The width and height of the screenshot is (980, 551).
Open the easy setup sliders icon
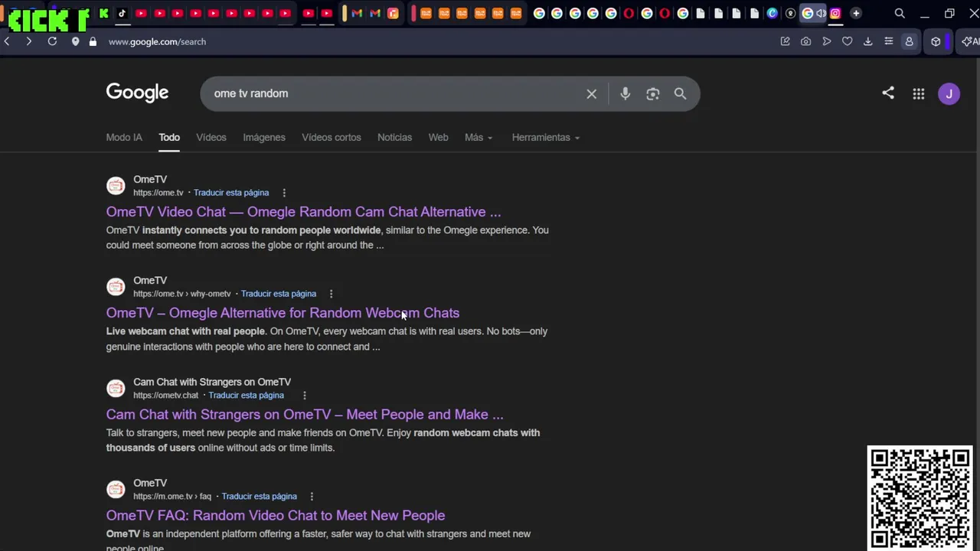(888, 41)
